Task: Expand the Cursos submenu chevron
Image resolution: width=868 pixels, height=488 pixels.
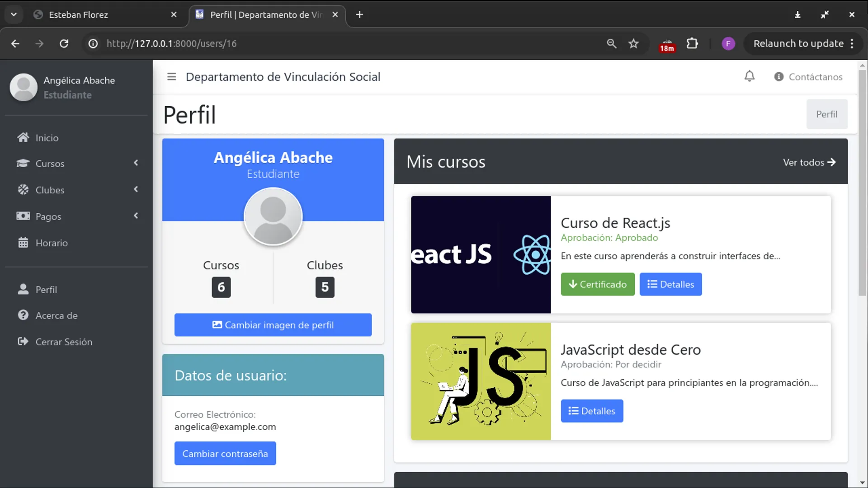Action: (x=136, y=163)
